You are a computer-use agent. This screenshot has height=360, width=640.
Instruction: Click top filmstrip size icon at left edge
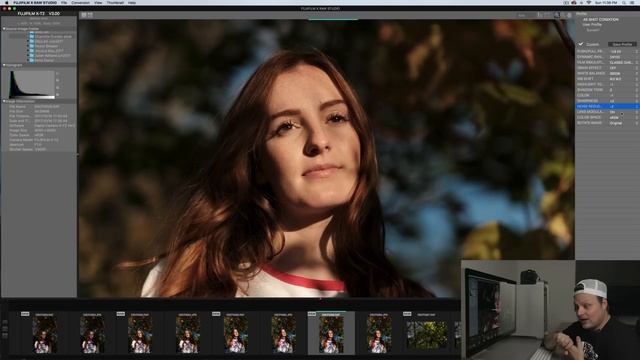pyautogui.click(x=5, y=322)
